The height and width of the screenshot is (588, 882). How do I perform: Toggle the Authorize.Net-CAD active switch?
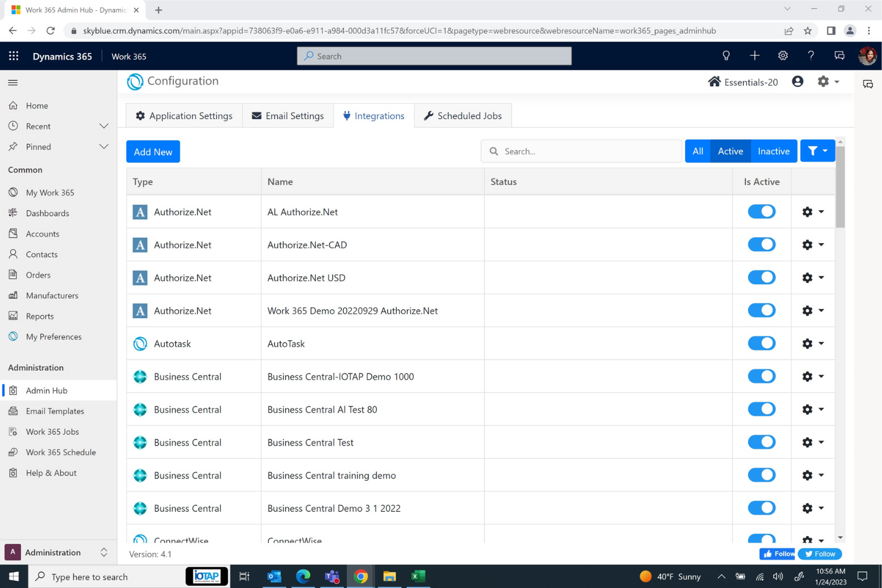coord(761,244)
